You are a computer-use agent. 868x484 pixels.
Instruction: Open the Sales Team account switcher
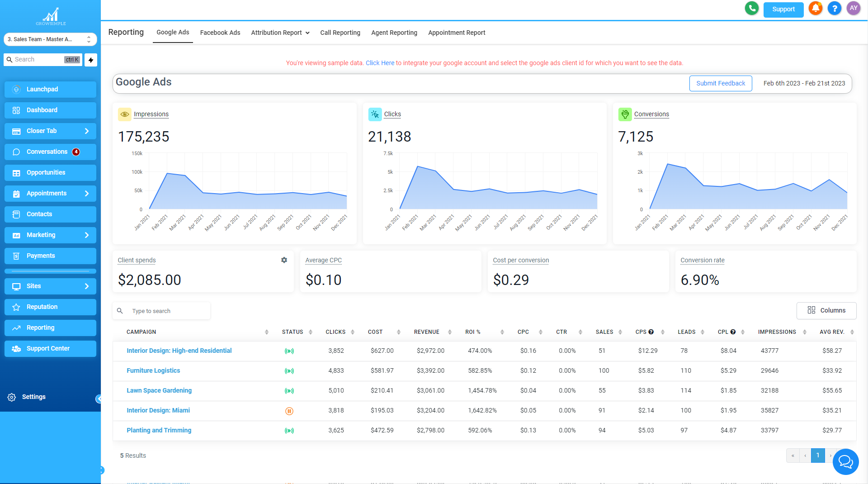point(50,39)
